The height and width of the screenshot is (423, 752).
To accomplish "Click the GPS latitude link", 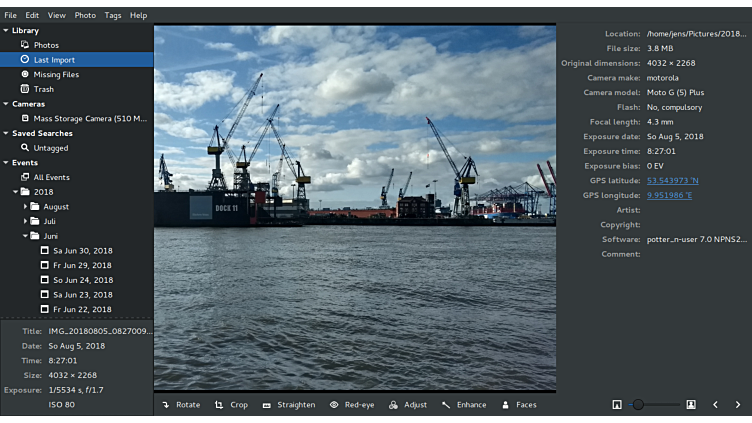I will (672, 180).
